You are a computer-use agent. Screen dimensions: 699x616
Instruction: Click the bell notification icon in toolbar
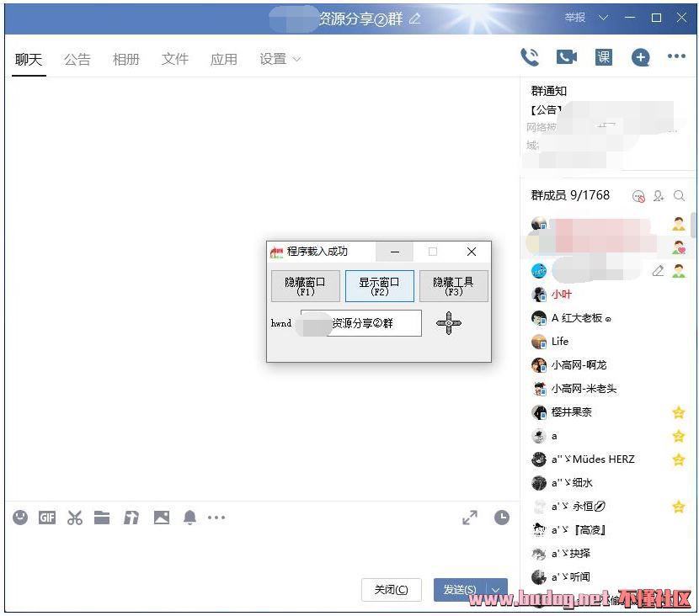pyautogui.click(x=189, y=518)
